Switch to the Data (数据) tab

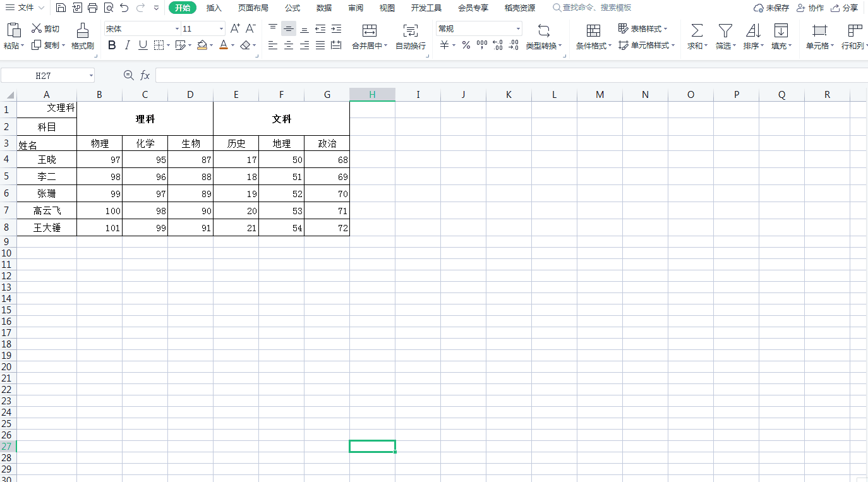[x=324, y=8]
